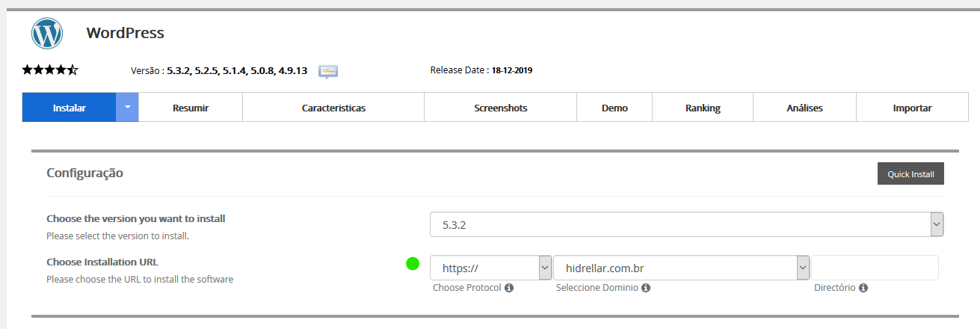Expand the Instalar dropdown arrow
The width and height of the screenshot is (980, 329).
click(128, 108)
